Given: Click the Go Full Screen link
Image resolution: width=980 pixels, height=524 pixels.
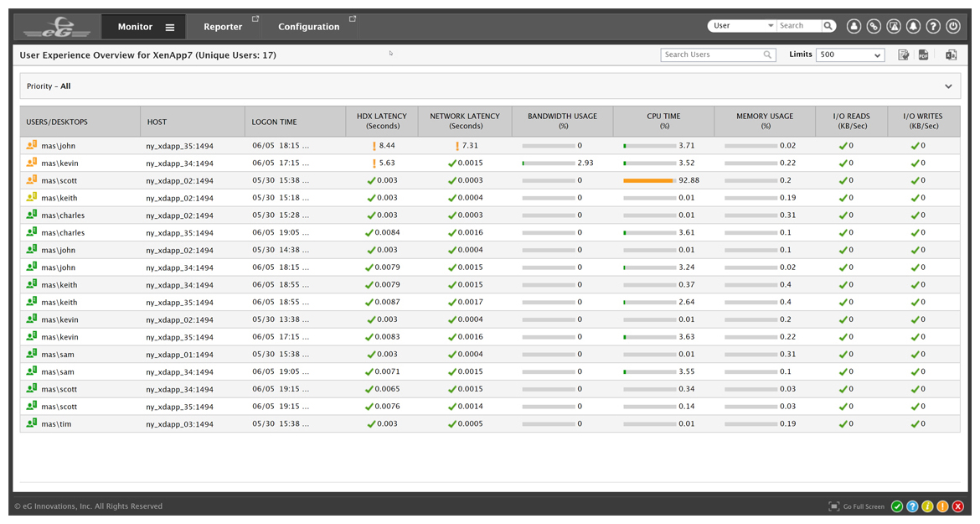Looking at the screenshot, I should tap(864, 506).
